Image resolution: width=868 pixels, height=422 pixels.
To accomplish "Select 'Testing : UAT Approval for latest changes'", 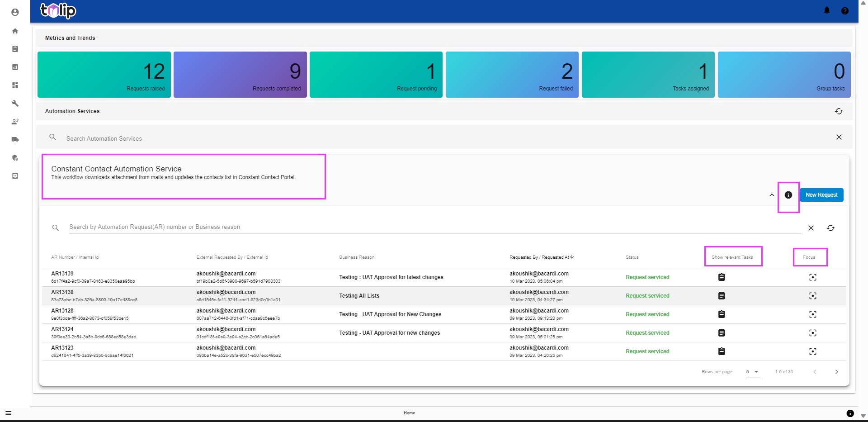I will pyautogui.click(x=391, y=277).
